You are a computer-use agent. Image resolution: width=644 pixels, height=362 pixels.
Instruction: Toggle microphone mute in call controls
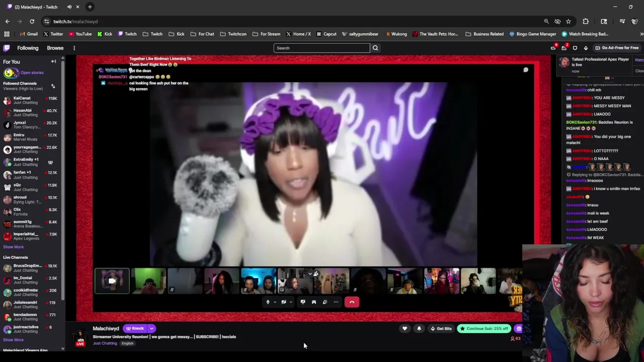(268, 302)
